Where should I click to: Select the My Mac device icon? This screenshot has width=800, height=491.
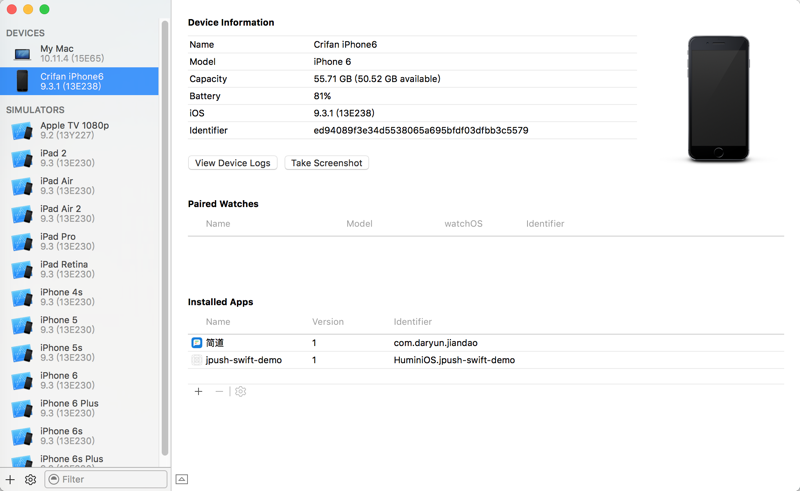pyautogui.click(x=22, y=54)
